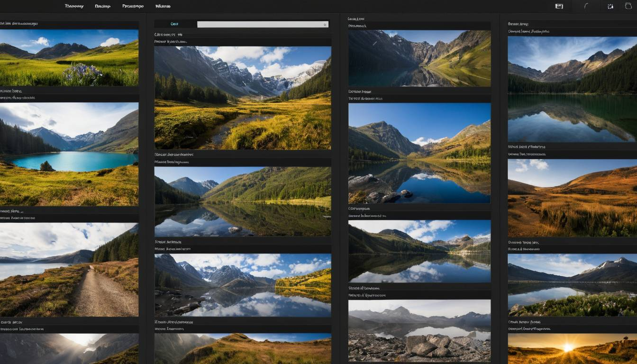Open the dirt path beside lake photo

pyautogui.click(x=69, y=269)
